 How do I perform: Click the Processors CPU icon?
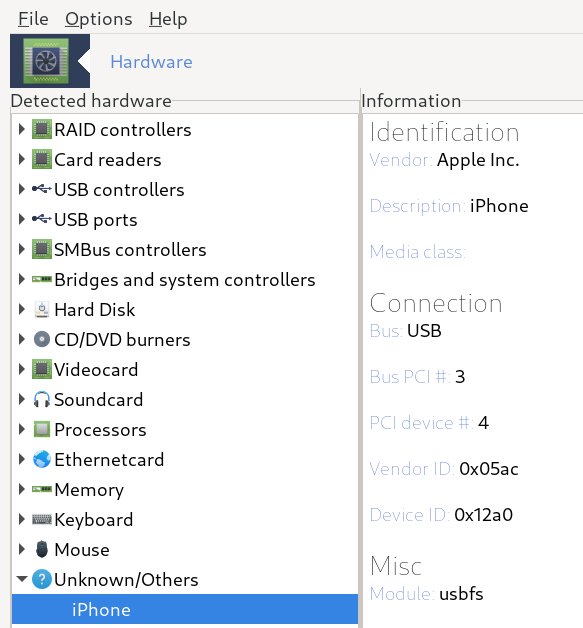[42, 429]
